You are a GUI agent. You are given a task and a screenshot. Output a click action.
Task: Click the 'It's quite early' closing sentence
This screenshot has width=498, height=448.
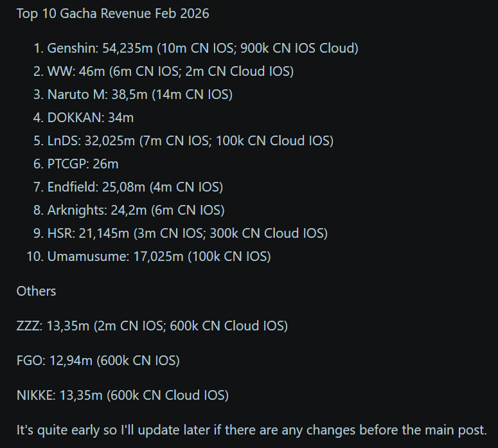click(x=251, y=430)
